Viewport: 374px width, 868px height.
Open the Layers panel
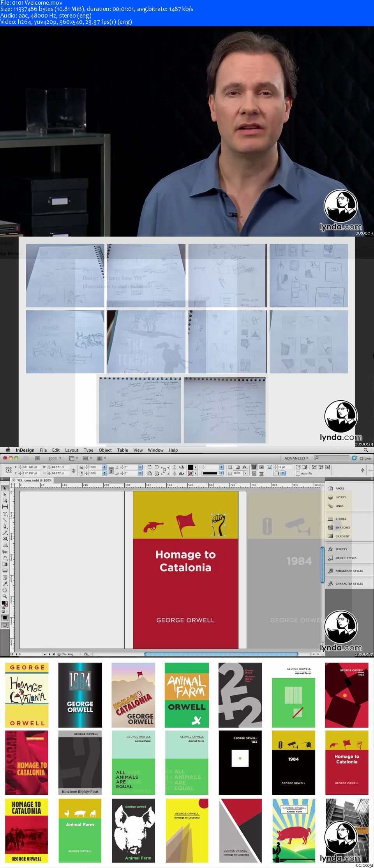[337, 497]
